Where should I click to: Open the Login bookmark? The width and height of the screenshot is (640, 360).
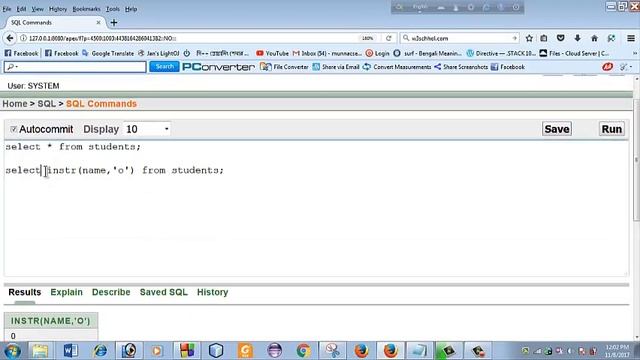pos(378,53)
